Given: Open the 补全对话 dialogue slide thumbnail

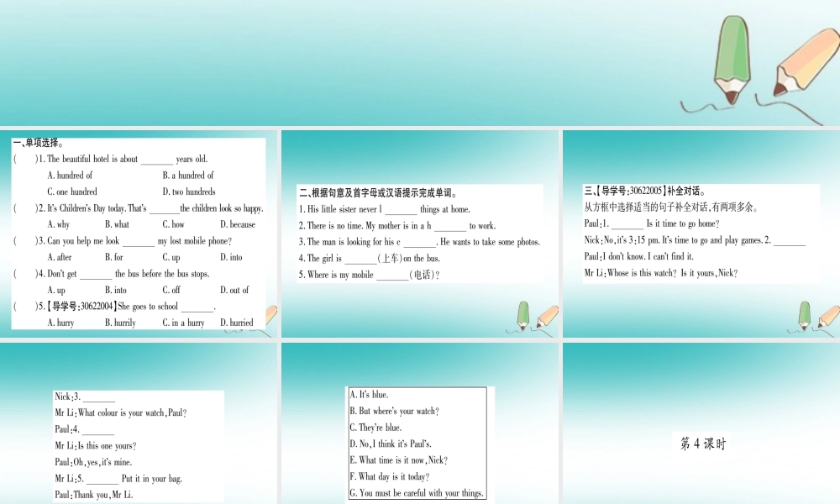Looking at the screenshot, I should [x=701, y=234].
